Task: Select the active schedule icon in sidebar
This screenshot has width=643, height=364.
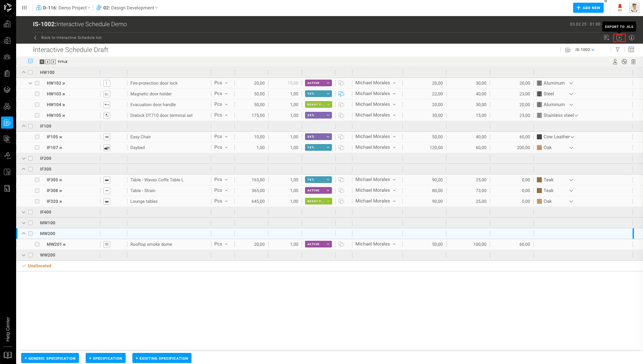Action: [x=7, y=123]
